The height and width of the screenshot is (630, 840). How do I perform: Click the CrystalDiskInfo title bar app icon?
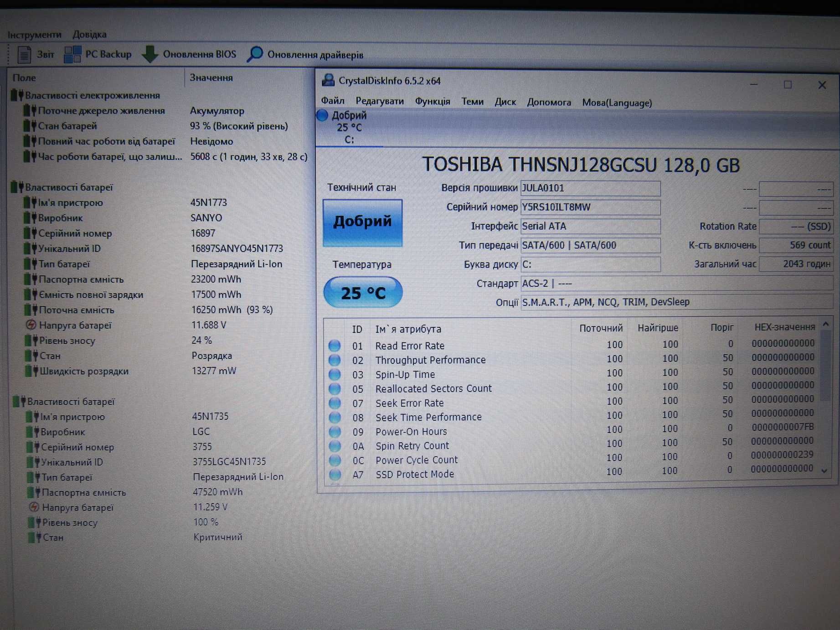[328, 80]
